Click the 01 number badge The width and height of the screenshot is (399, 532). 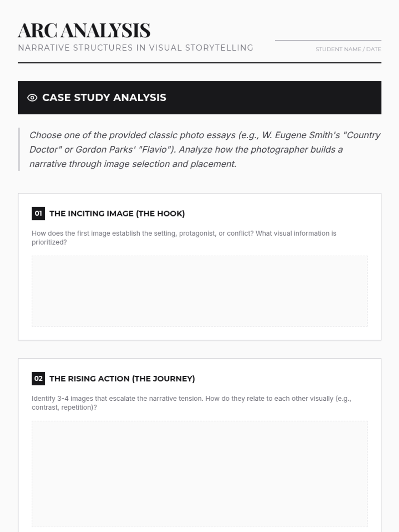tap(38, 213)
